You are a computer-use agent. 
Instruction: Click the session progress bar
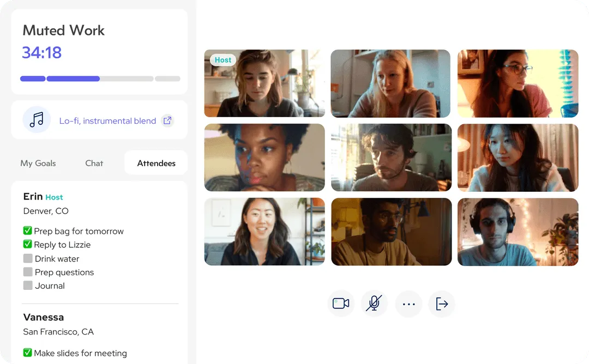100,78
